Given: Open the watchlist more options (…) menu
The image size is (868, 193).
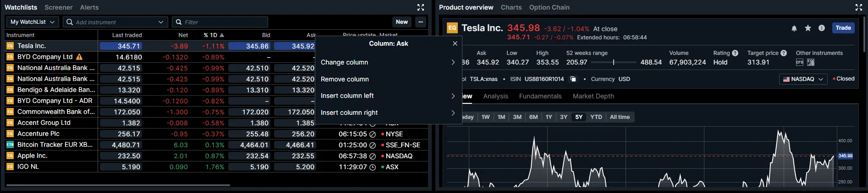Looking at the screenshot, I should click(x=421, y=22).
